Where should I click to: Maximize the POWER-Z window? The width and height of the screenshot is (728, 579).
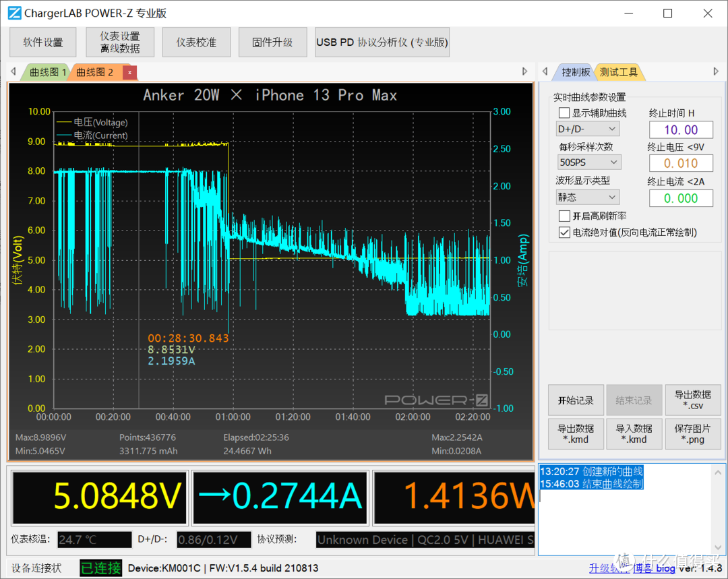(667, 13)
